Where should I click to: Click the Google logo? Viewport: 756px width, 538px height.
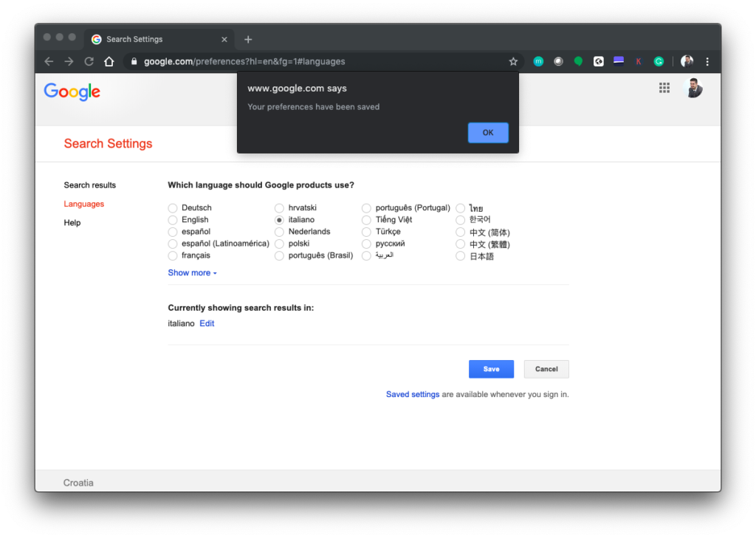pyautogui.click(x=72, y=92)
